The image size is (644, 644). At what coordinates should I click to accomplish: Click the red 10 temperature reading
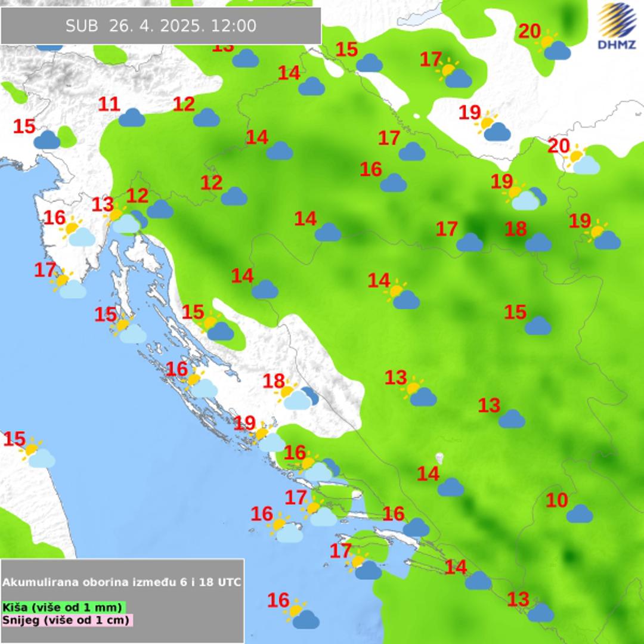tap(557, 501)
